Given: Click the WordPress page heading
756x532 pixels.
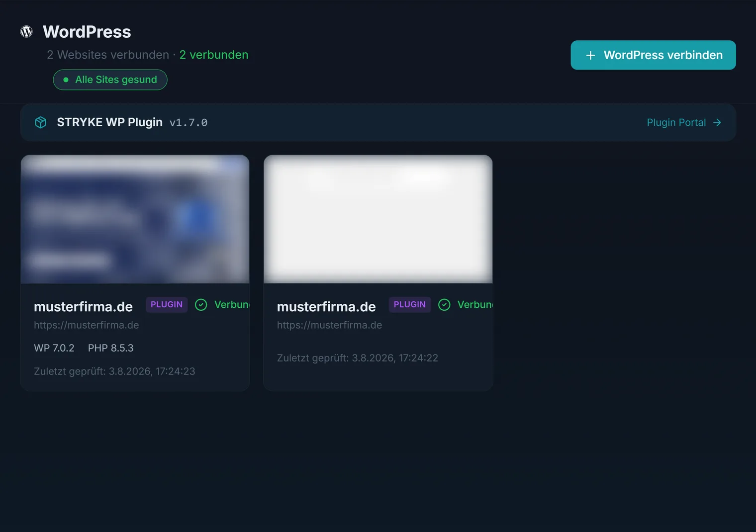Looking at the screenshot, I should tap(87, 32).
